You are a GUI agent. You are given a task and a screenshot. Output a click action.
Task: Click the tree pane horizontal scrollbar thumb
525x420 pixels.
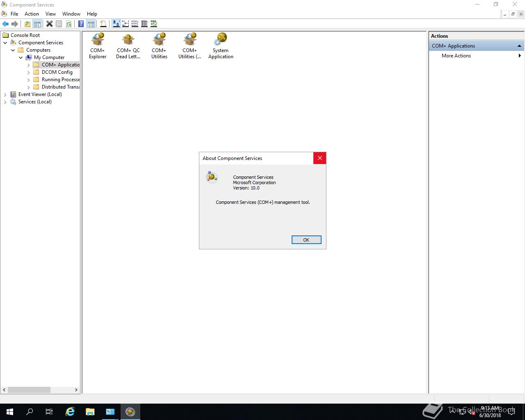[29, 390]
